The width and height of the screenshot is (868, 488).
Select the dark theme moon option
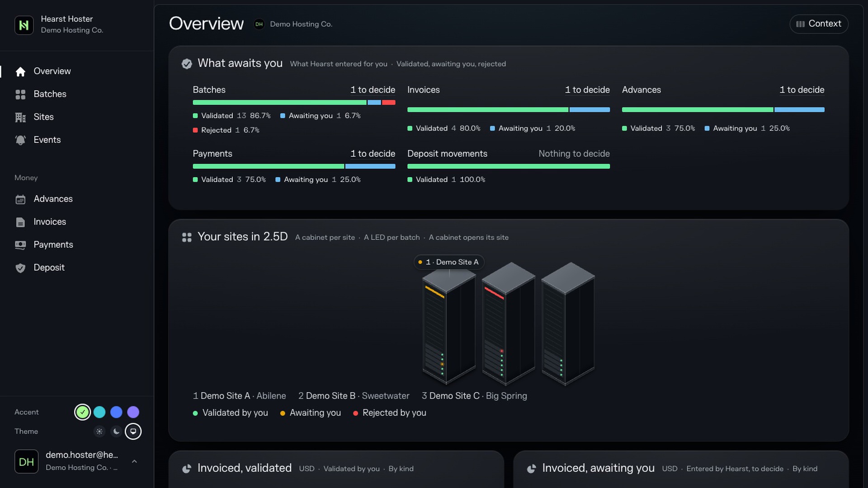coord(116,432)
